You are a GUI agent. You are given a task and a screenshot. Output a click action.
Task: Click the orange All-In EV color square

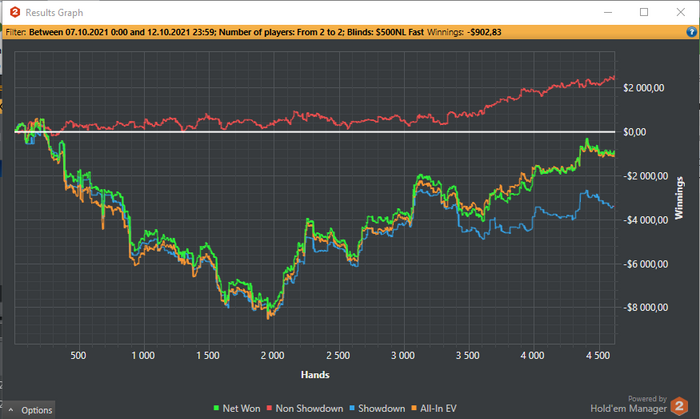coord(414,408)
